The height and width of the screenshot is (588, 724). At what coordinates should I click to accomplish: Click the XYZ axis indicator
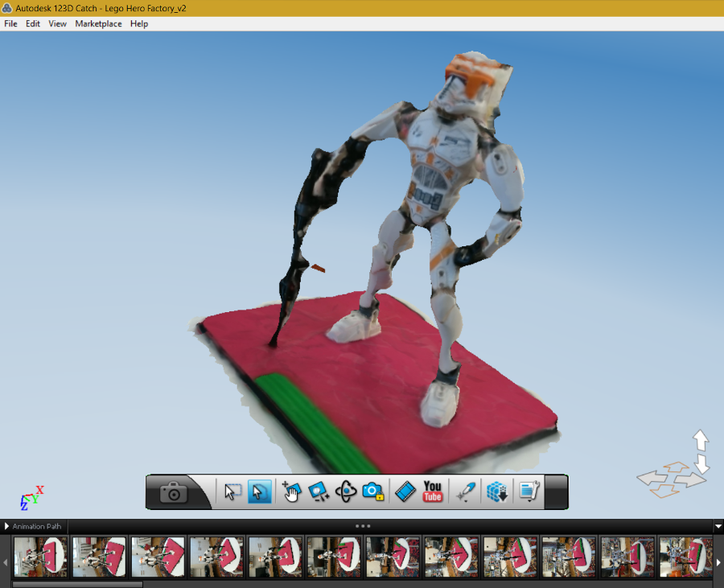[x=32, y=498]
